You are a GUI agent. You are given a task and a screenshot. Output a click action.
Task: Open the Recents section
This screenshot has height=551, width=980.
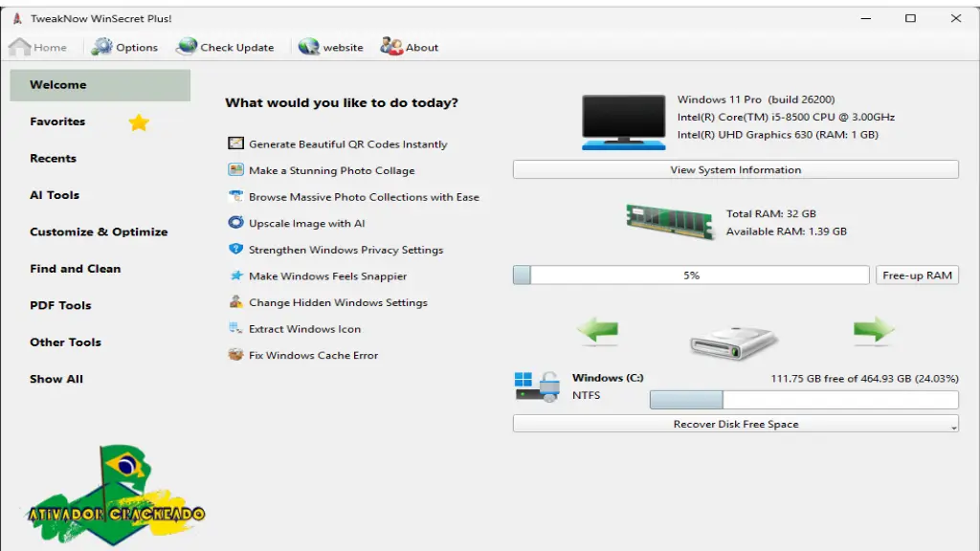click(x=54, y=159)
